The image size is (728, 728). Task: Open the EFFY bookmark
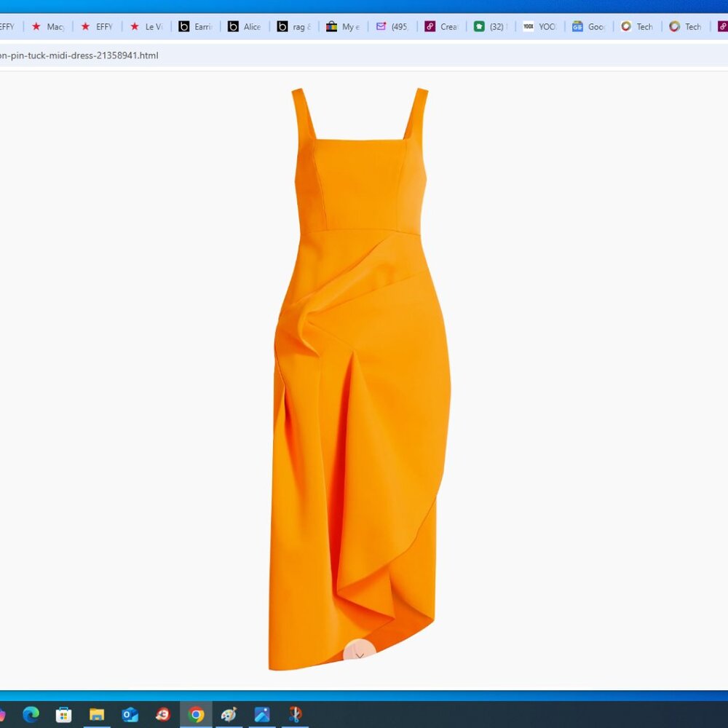pyautogui.click(x=98, y=26)
